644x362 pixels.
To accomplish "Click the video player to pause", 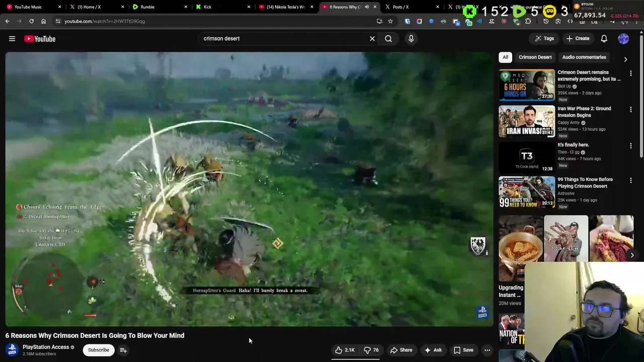I will tap(249, 189).
